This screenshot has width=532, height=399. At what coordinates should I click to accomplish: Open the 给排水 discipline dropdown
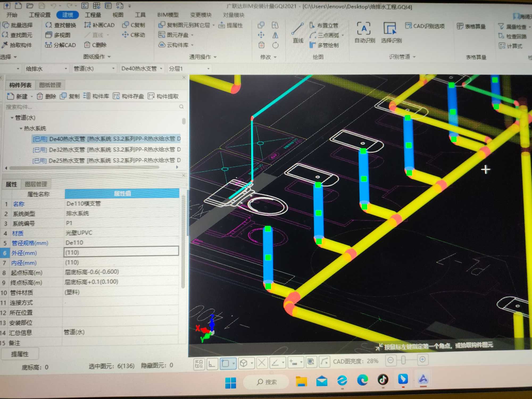46,69
